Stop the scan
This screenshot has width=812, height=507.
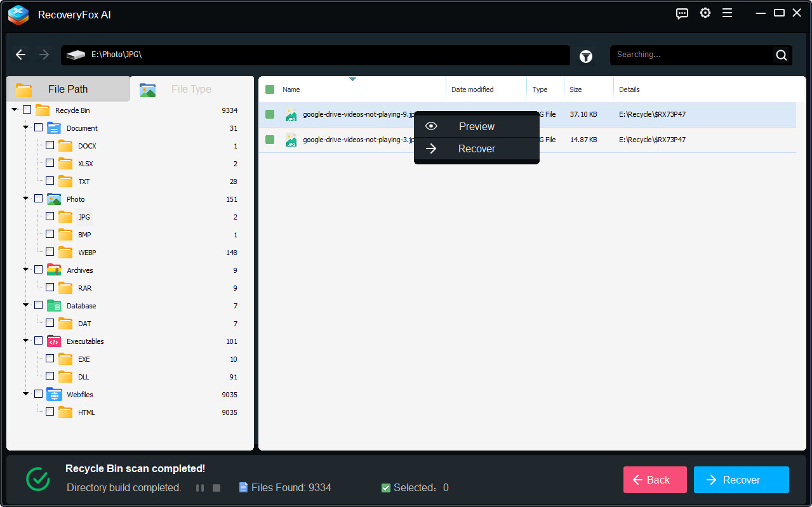coord(216,488)
